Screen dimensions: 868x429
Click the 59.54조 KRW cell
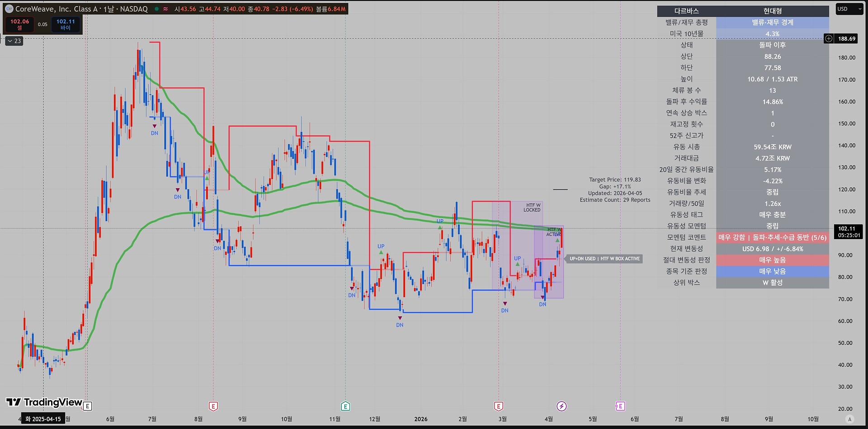773,146
